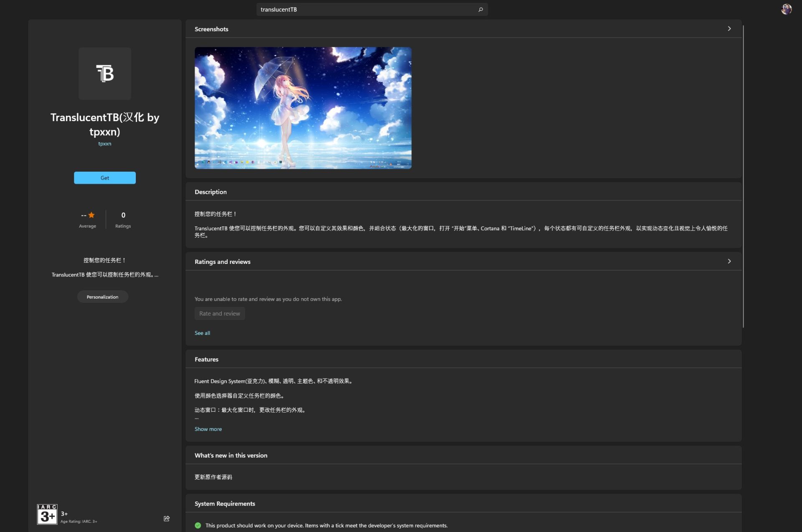
Task: Click the Screenshots section header
Action: coord(211,29)
